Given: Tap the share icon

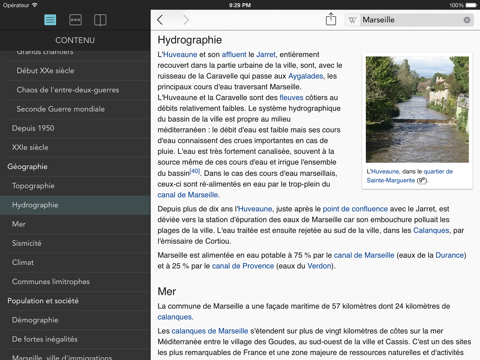Looking at the screenshot, I should (x=331, y=19).
